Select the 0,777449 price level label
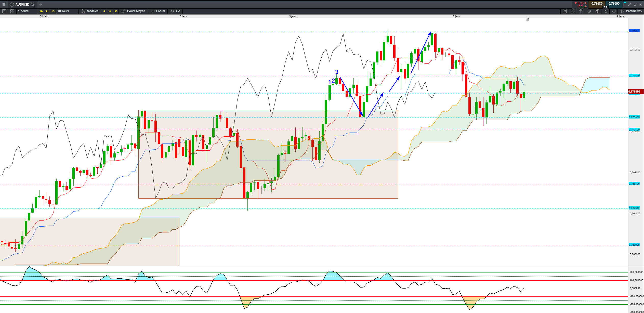The image size is (644, 313). coord(634,75)
